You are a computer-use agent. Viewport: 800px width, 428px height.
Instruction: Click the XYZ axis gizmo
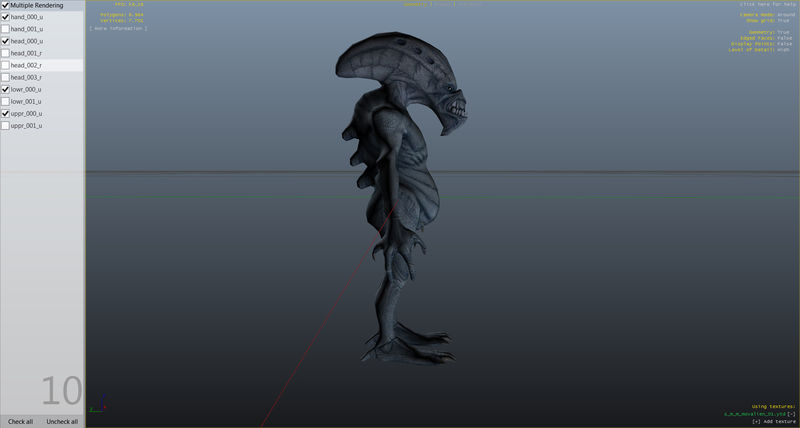pyautogui.click(x=97, y=403)
